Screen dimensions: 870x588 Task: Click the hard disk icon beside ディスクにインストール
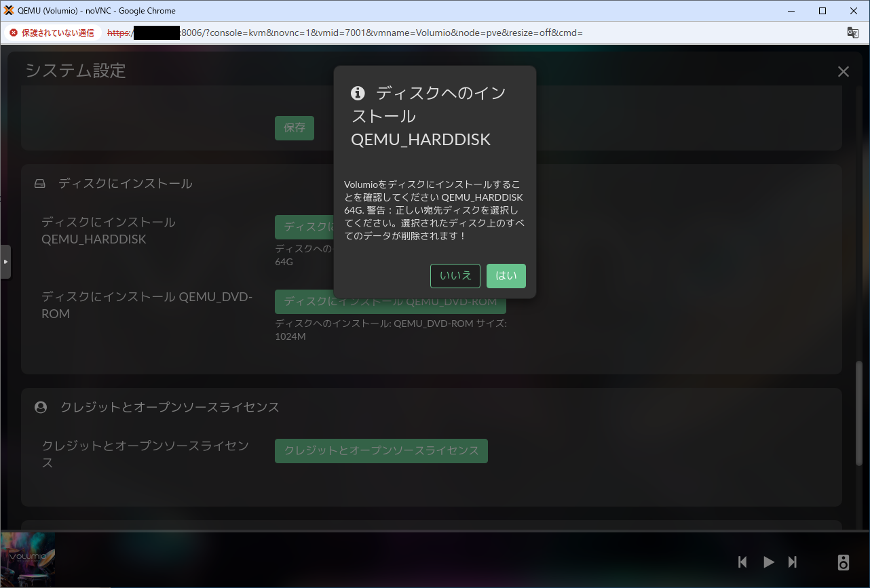tap(40, 184)
